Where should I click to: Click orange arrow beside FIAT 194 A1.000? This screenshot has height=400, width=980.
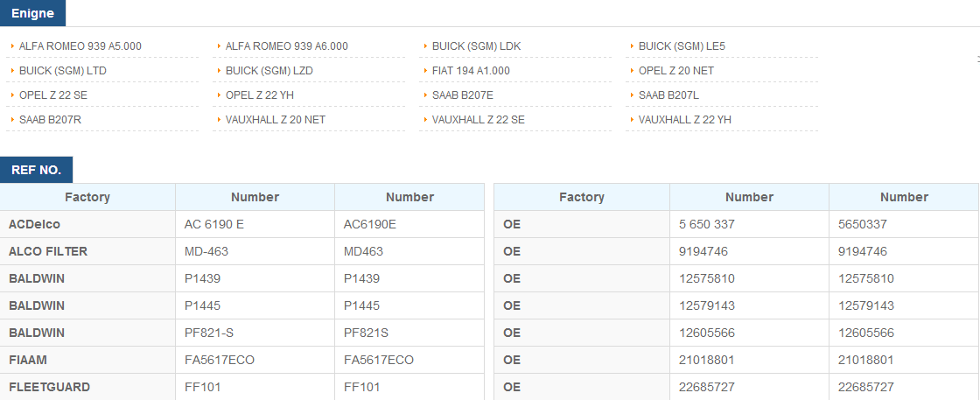425,70
